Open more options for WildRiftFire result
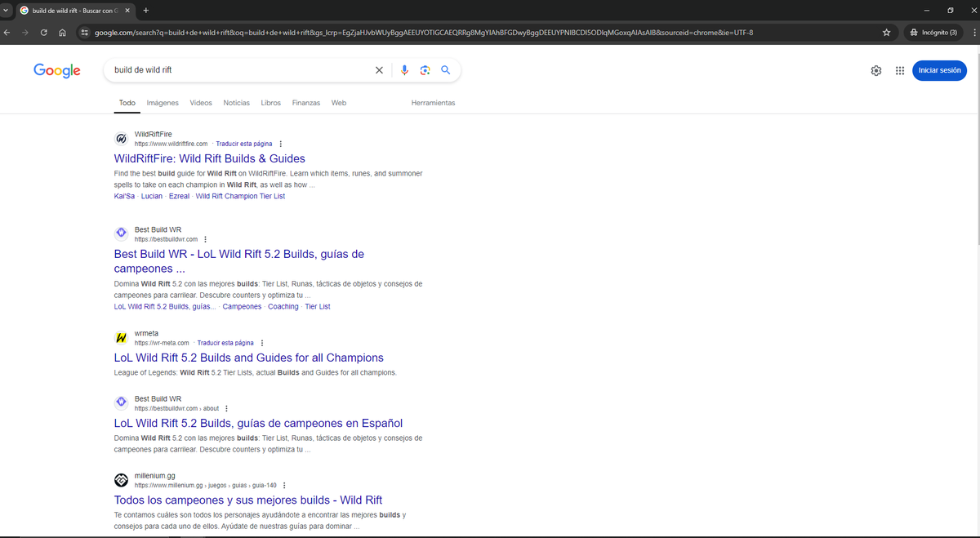The image size is (980, 538). [x=281, y=144]
